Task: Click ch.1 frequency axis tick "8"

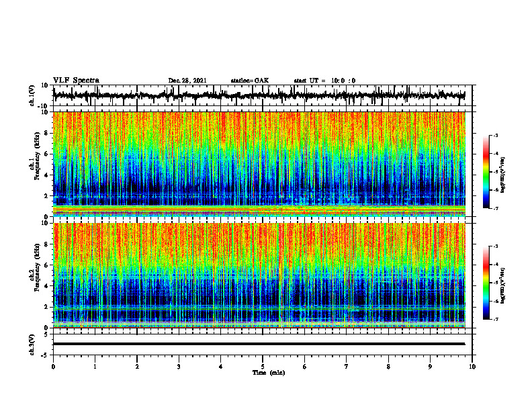Action: tap(46, 133)
